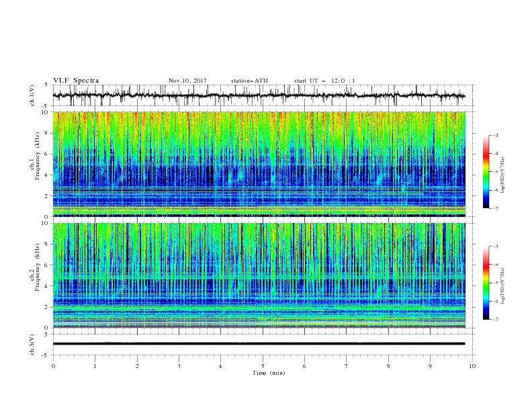Click time axis tick label "10"

click(x=472, y=366)
